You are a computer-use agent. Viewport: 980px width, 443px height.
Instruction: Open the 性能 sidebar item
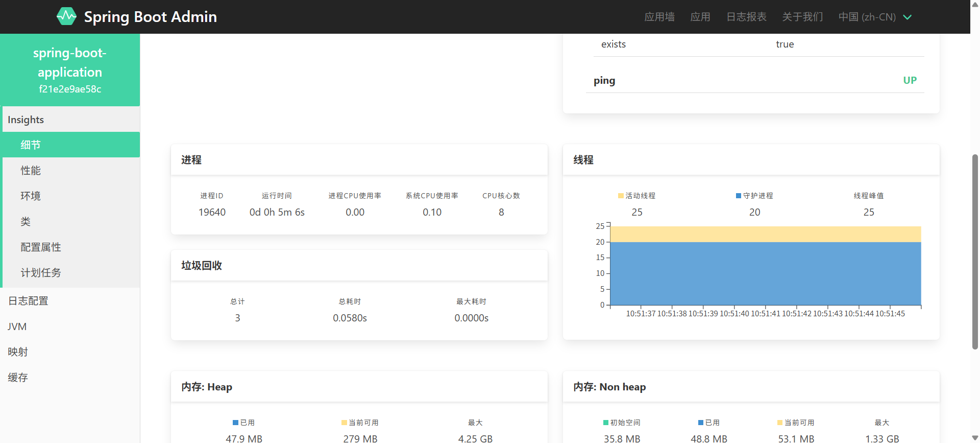71,170
